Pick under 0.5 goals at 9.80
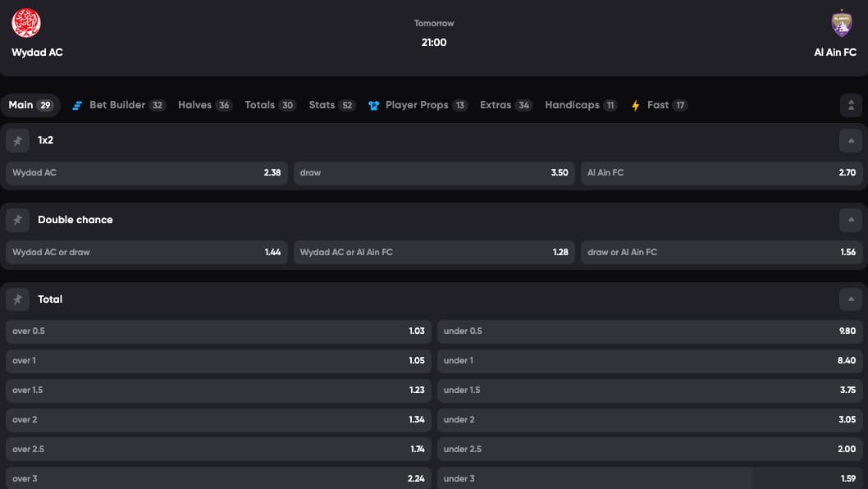This screenshot has height=489, width=868. pyautogui.click(x=650, y=331)
